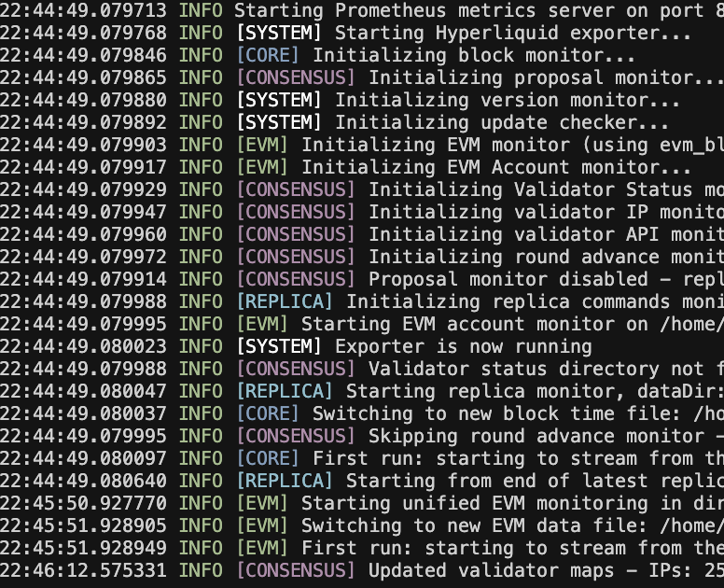Screen dimensions: 724x588
Task: Click the 'Exporter is now running' message
Action: (464, 347)
